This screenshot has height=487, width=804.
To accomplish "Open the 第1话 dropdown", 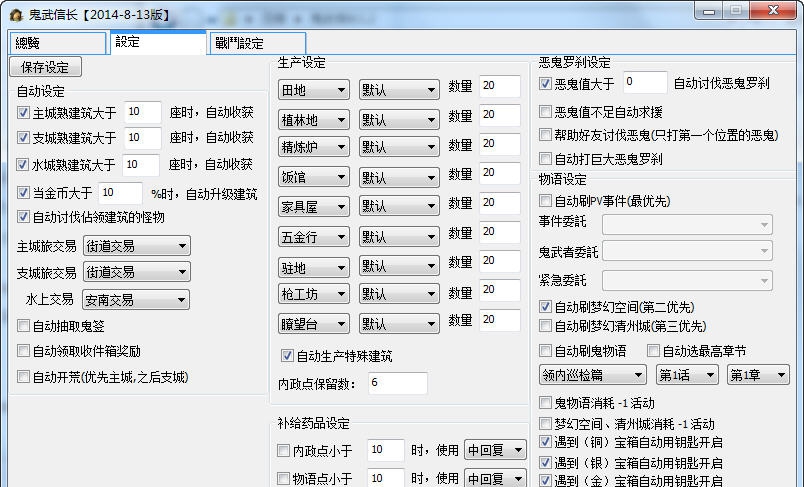I will 687,375.
